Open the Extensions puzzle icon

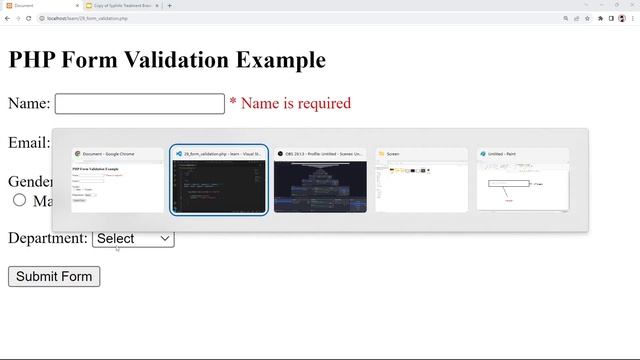click(600, 18)
